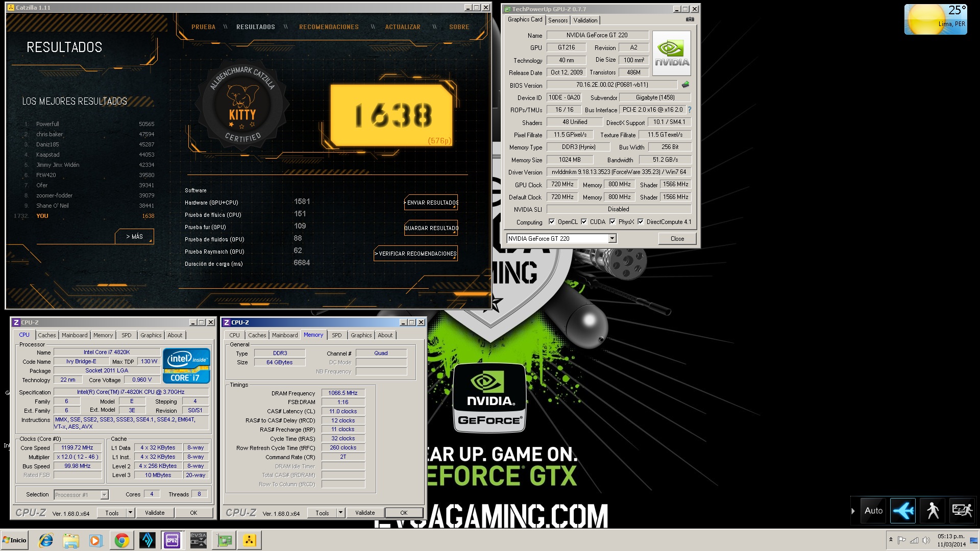Switch to SPD tab in right CPU-Z
Screen dimensions: 980x551
pos(337,335)
